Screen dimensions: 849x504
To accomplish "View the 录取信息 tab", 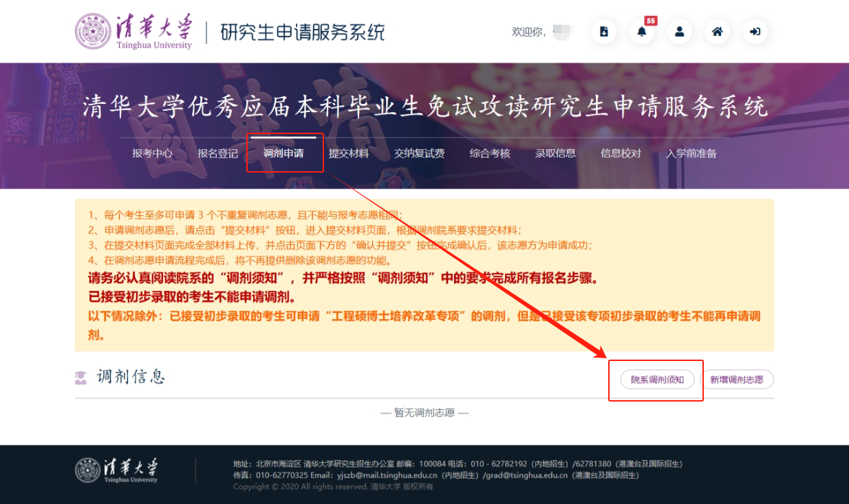I will click(555, 153).
